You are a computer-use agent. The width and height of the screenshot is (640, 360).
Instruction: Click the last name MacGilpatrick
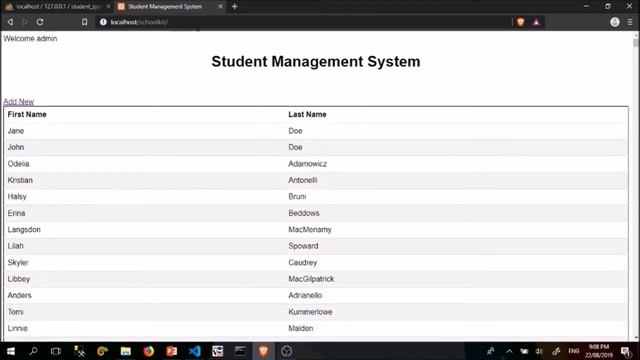(311, 279)
